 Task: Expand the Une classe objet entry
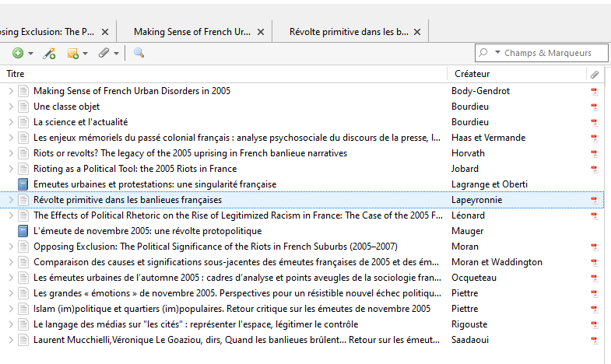pos(10,107)
